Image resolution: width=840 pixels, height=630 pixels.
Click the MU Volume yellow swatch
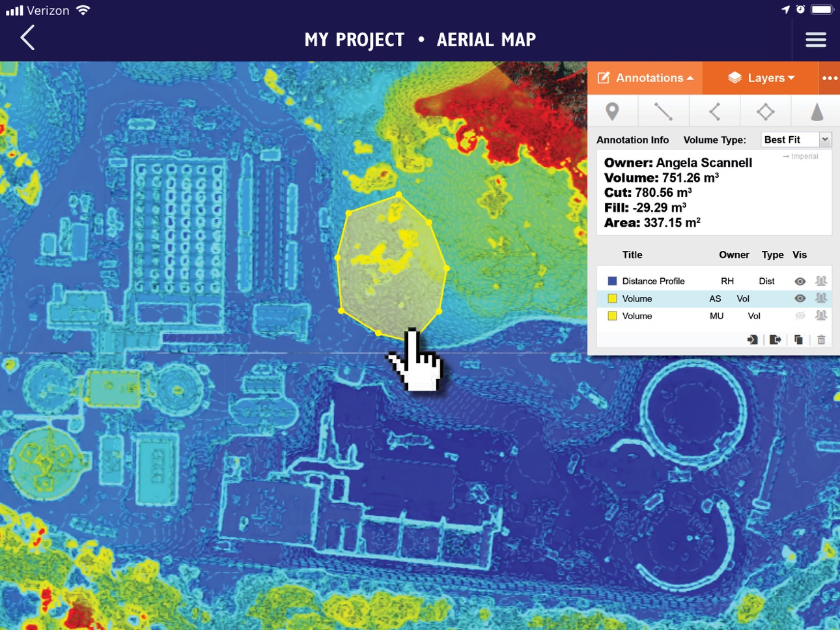tap(612, 316)
